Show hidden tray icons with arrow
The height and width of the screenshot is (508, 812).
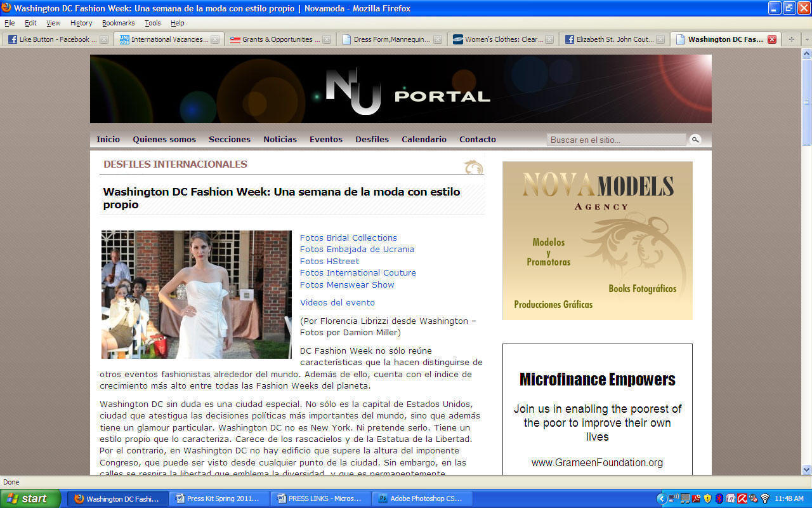[662, 498]
